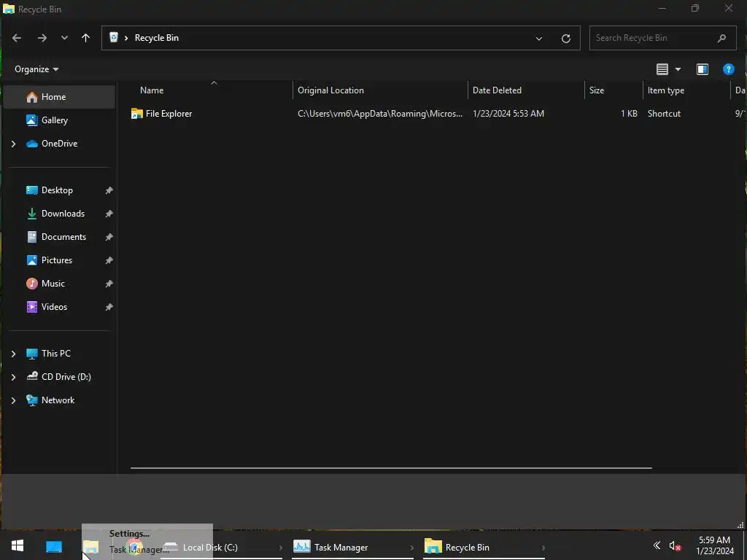This screenshot has width=747, height=560.
Task: Click the horizontal scrollbar of the file list
Action: click(391, 468)
